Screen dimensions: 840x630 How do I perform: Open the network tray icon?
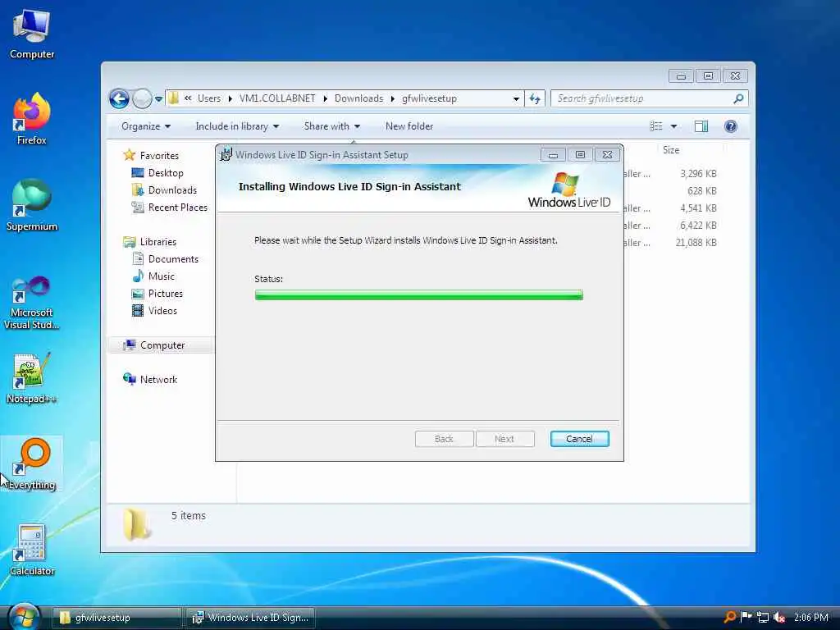pos(763,617)
